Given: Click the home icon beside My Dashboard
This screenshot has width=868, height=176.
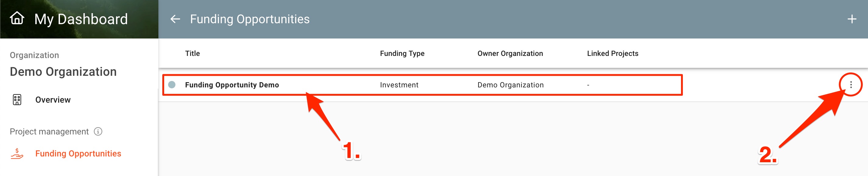Looking at the screenshot, I should click(x=17, y=18).
